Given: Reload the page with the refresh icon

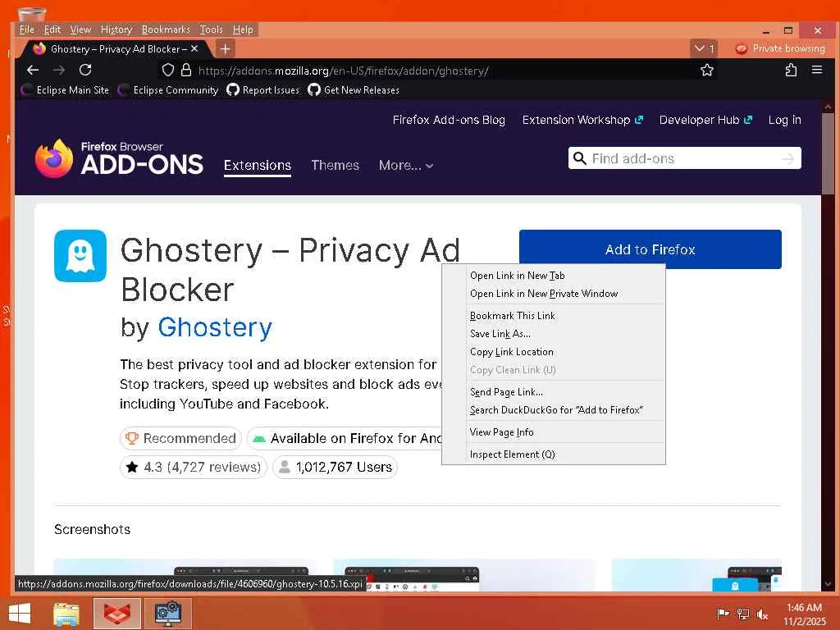Looking at the screenshot, I should pyautogui.click(x=85, y=71).
